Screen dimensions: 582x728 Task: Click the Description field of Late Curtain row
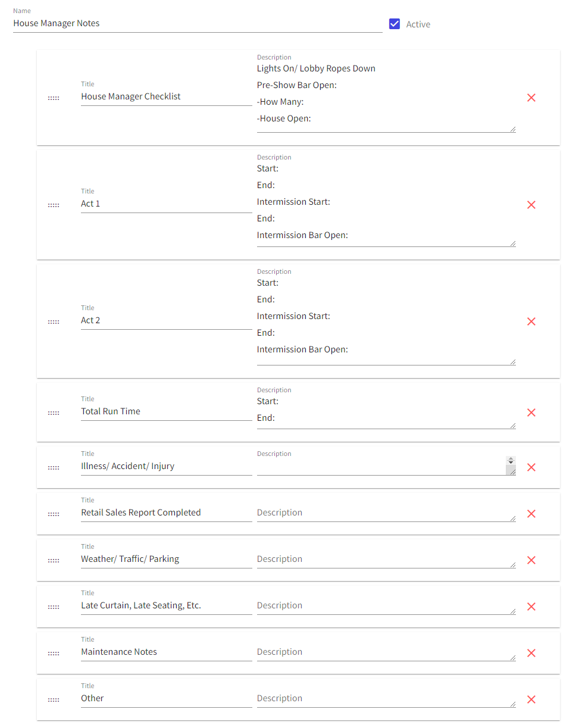pos(386,606)
